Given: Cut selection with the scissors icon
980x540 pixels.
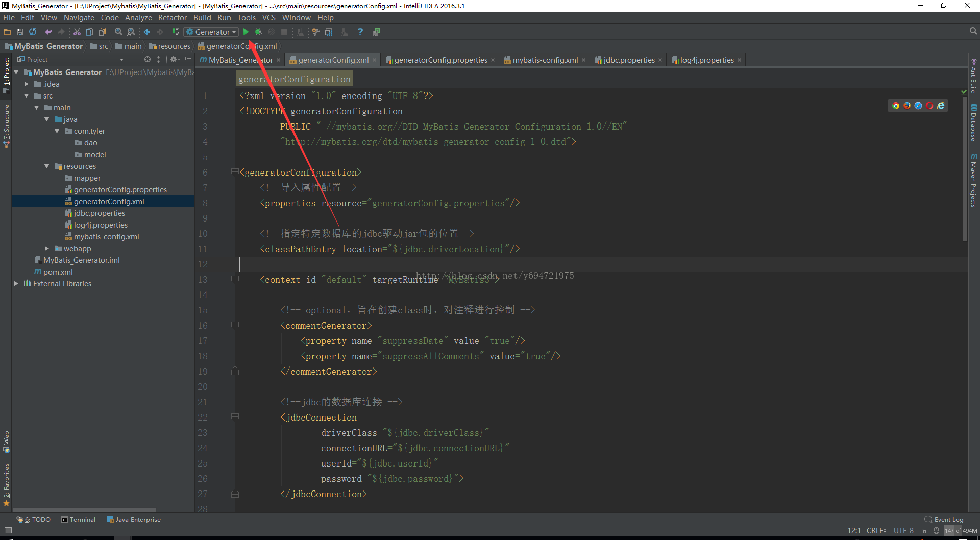Looking at the screenshot, I should click(x=77, y=32).
